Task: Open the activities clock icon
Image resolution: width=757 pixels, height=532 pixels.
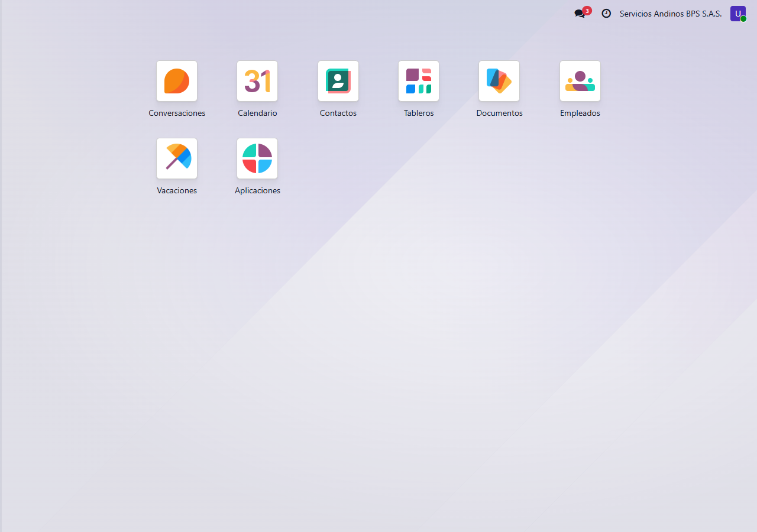Action: (606, 14)
